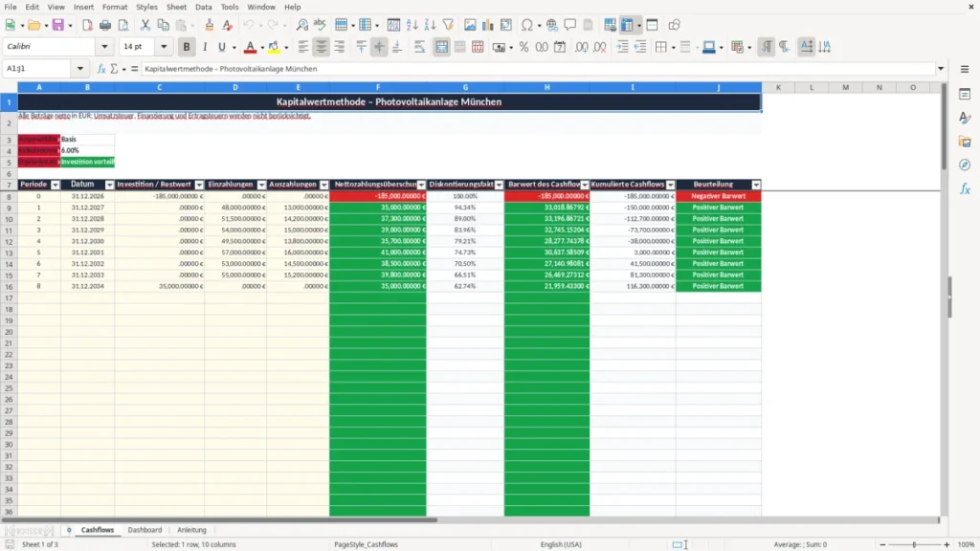The image size is (980, 551).
Task: Select column header K
Action: [x=778, y=87]
